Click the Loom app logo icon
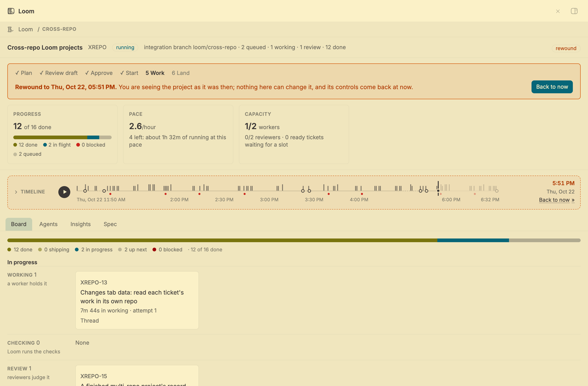This screenshot has width=588, height=386. 11,11
